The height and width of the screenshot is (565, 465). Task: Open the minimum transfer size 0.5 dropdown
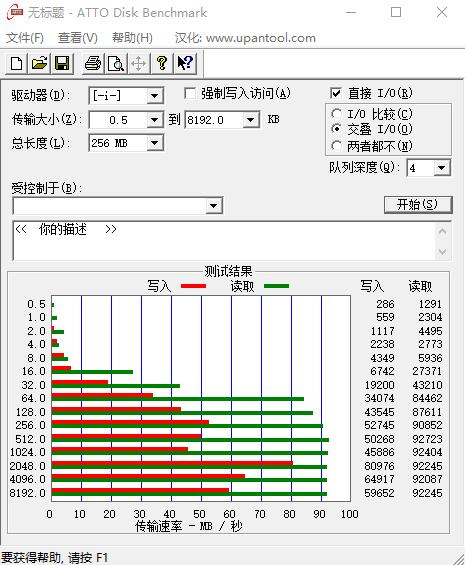155,120
